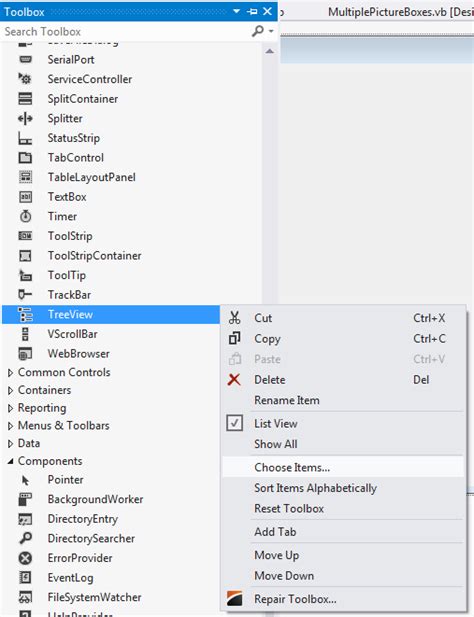Click the search magnifier icon in Toolbox
This screenshot has width=474, height=617.
click(258, 31)
